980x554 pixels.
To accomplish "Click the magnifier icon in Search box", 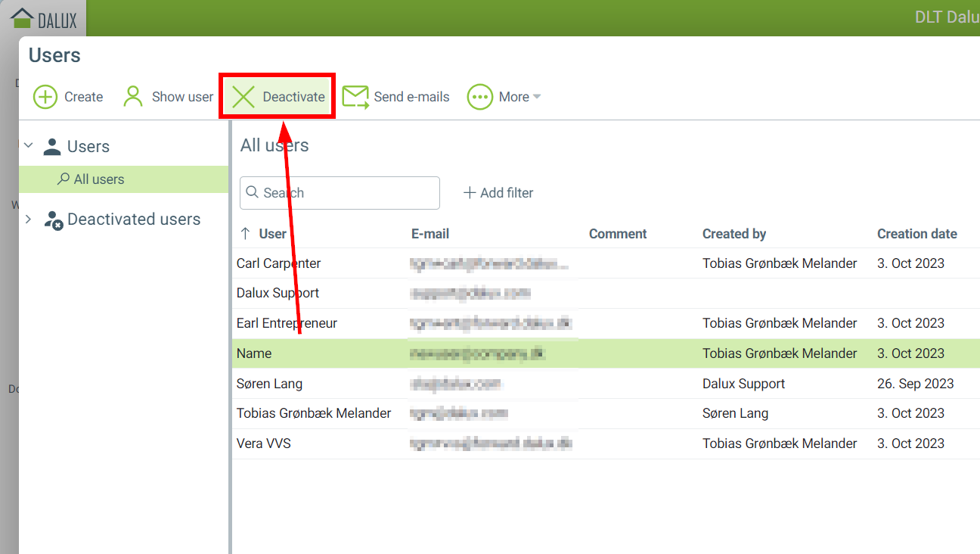I will (x=253, y=193).
